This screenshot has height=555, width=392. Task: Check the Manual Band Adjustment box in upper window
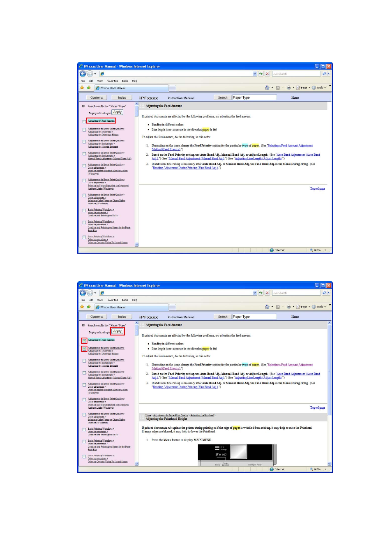84,154
